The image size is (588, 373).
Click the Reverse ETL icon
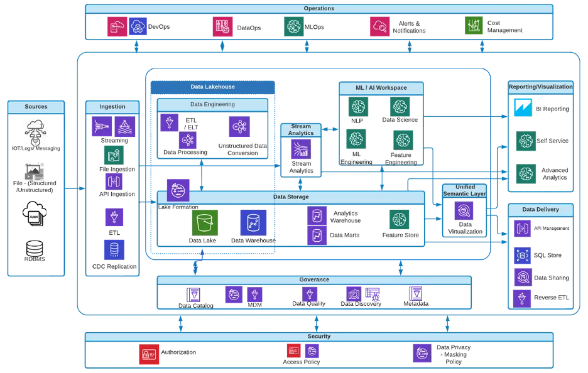[x=522, y=299]
